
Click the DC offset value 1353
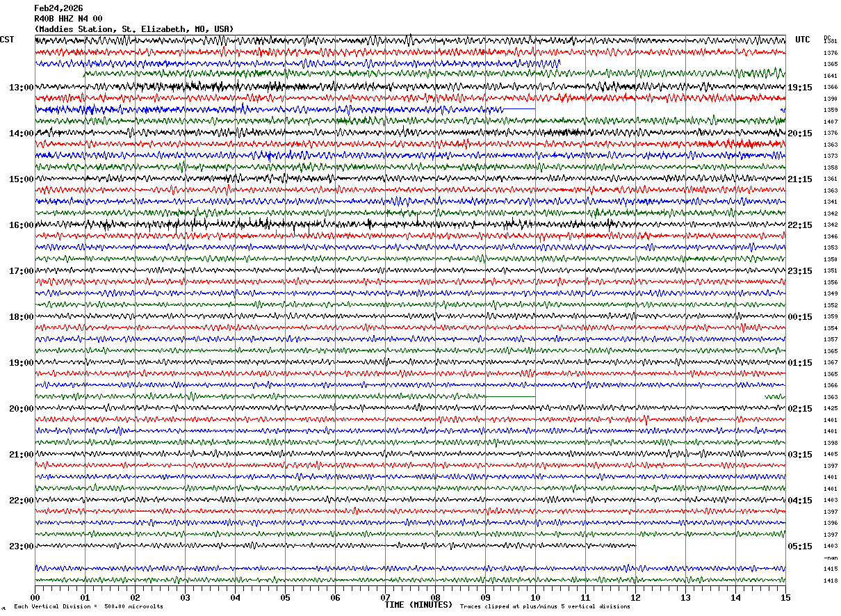pyautogui.click(x=830, y=248)
